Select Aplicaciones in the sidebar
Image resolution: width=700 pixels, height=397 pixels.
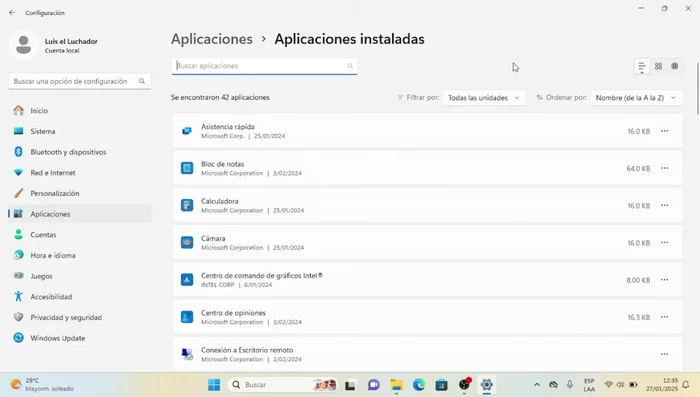coord(80,214)
